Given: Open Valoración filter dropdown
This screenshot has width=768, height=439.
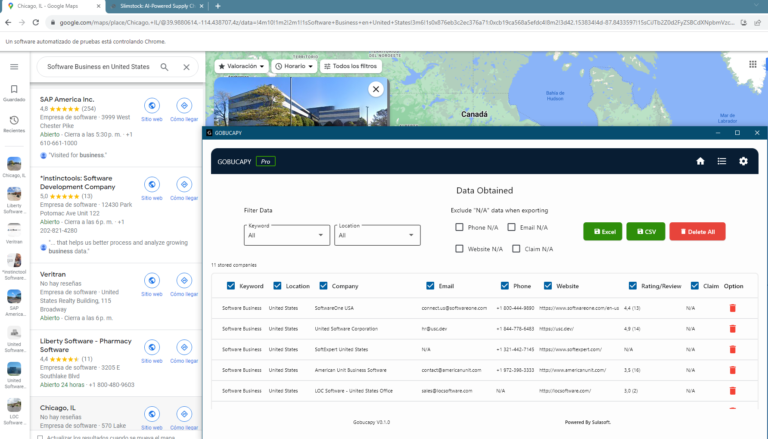Looking at the screenshot, I should point(241,66).
